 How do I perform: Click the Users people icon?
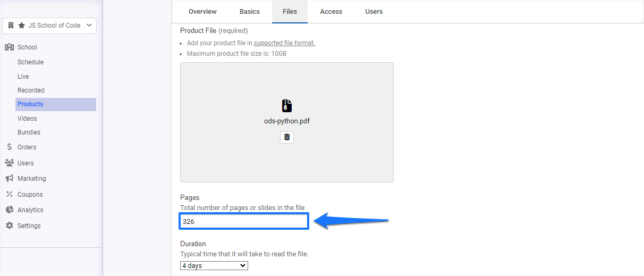(9, 163)
